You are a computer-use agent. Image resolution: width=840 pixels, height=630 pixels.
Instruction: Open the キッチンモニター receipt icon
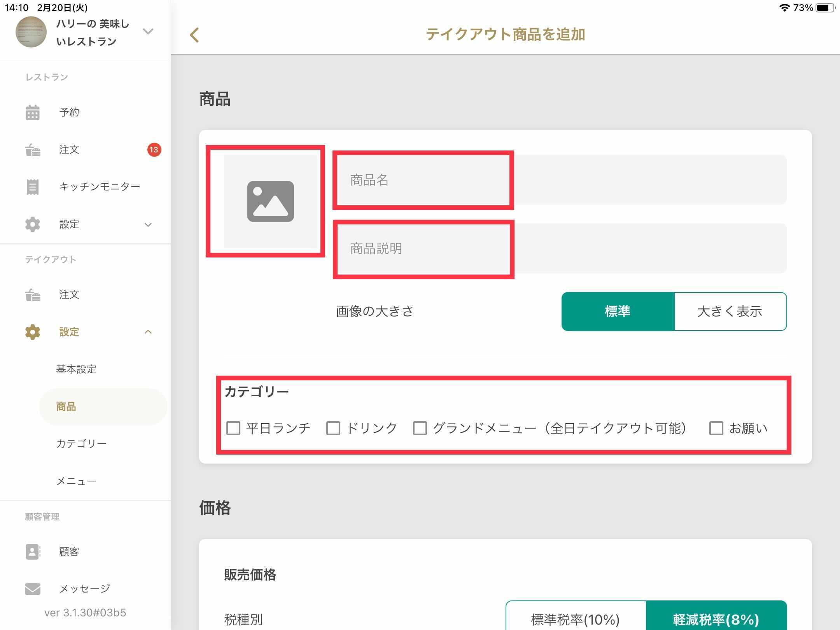[33, 187]
